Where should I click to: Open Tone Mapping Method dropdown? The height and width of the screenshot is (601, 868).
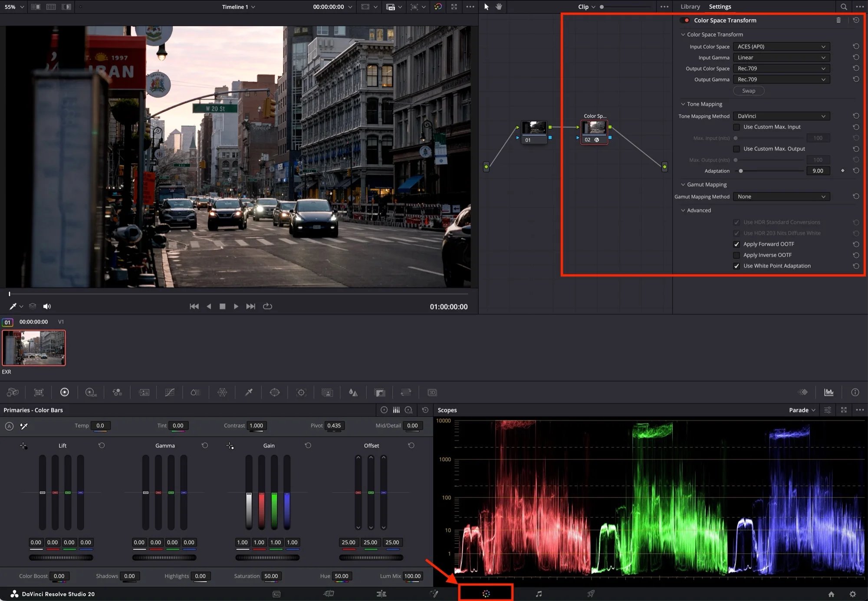[781, 116]
